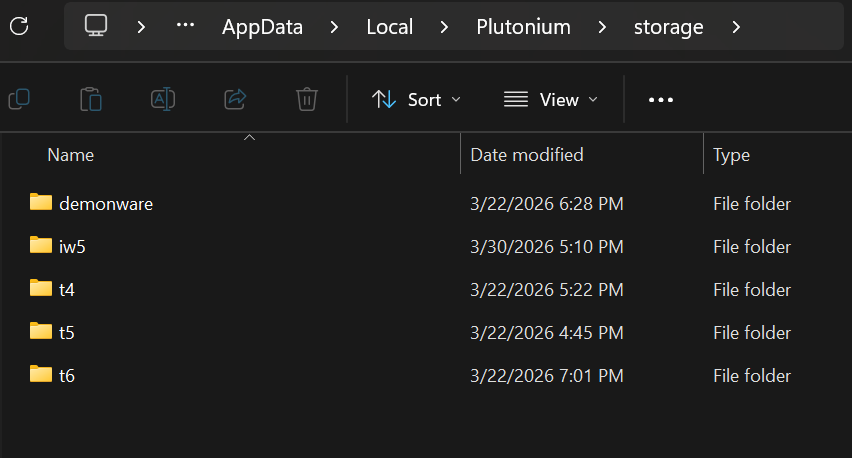
Task: Click File folder type in t5 row
Action: (752, 332)
